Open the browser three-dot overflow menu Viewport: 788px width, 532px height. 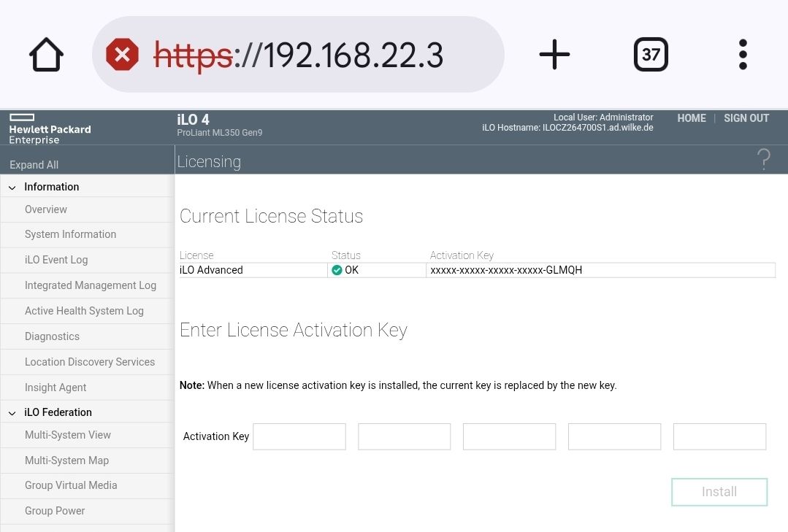743,54
